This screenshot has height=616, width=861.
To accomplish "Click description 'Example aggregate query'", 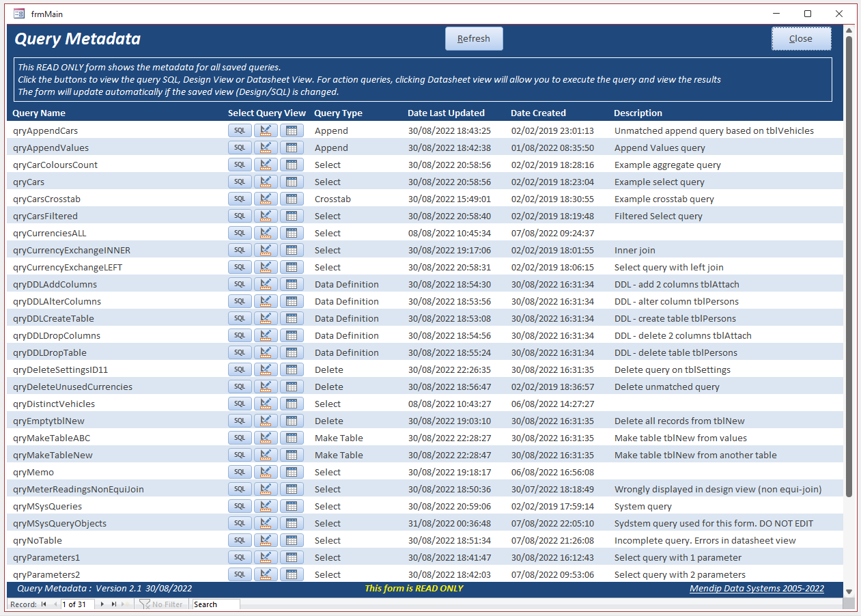I will (667, 165).
